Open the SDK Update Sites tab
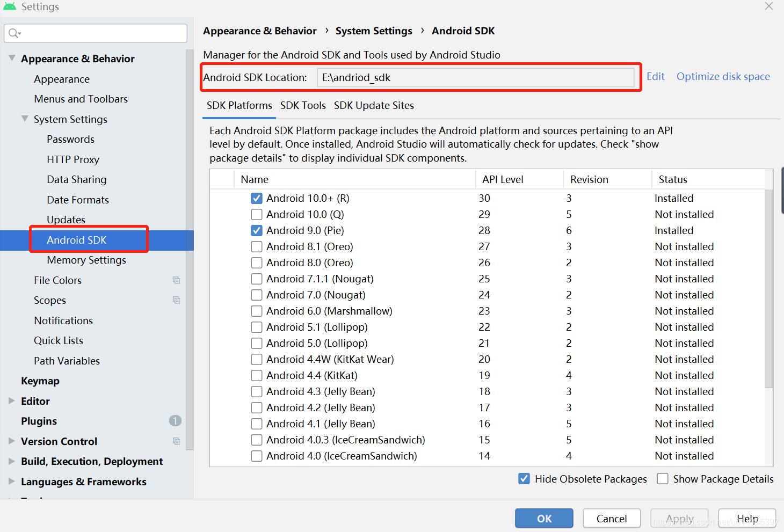Screen dimensions: 784x532 coord(374,106)
